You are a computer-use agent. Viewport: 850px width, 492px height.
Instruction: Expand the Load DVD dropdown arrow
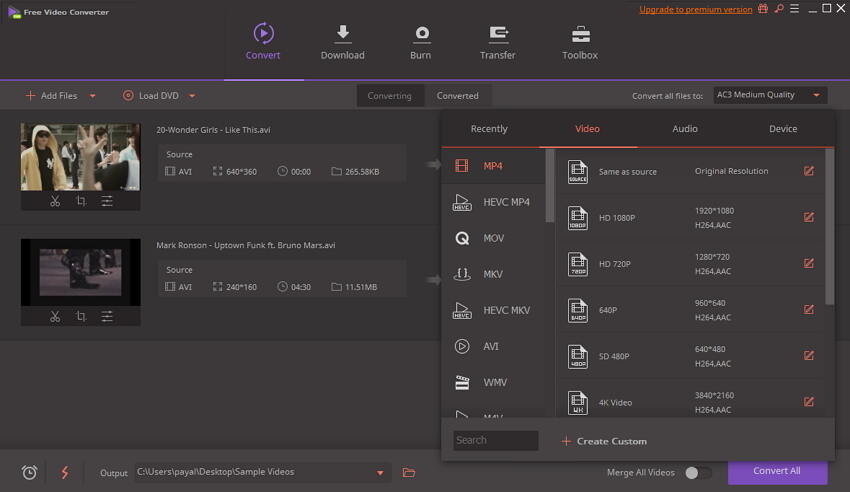192,96
